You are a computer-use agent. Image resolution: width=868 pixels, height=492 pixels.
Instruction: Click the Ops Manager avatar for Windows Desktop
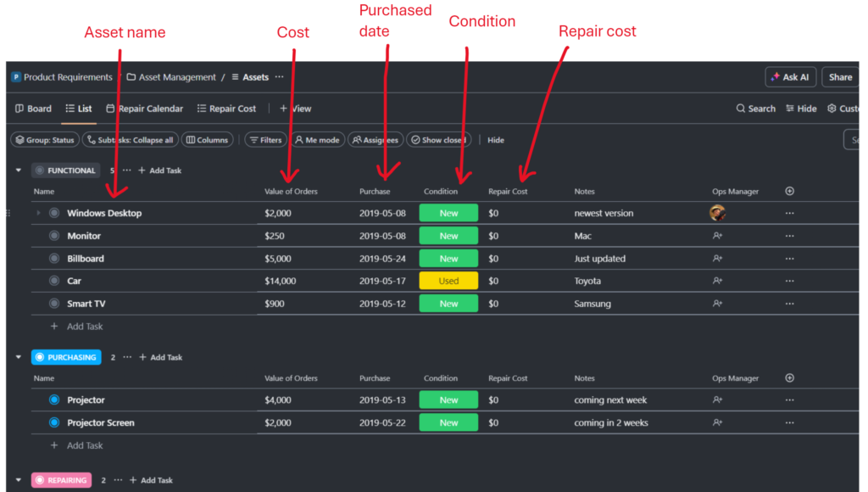(717, 213)
